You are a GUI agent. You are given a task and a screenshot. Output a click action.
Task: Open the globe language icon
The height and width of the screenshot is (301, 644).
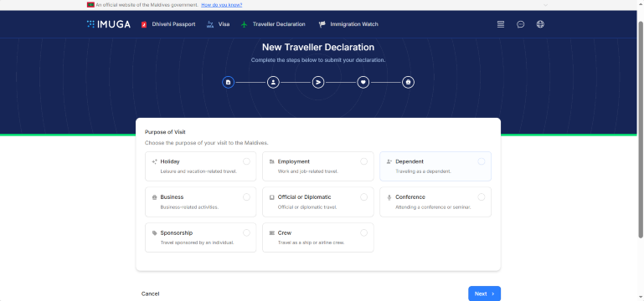pyautogui.click(x=540, y=24)
